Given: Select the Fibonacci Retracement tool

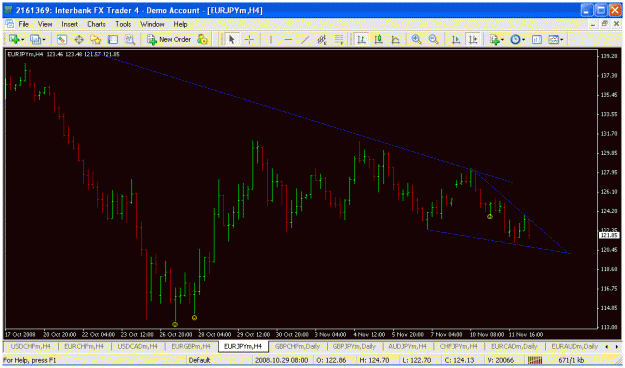Looking at the screenshot, I should pos(339,39).
